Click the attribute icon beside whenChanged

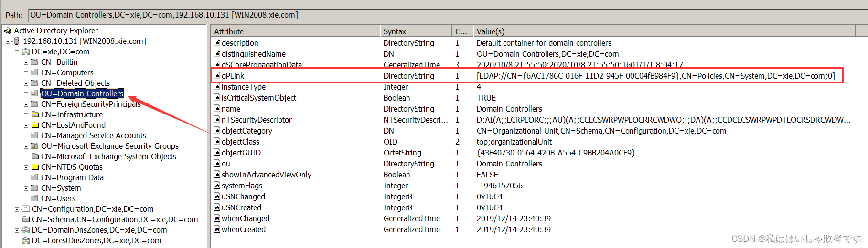click(x=217, y=218)
